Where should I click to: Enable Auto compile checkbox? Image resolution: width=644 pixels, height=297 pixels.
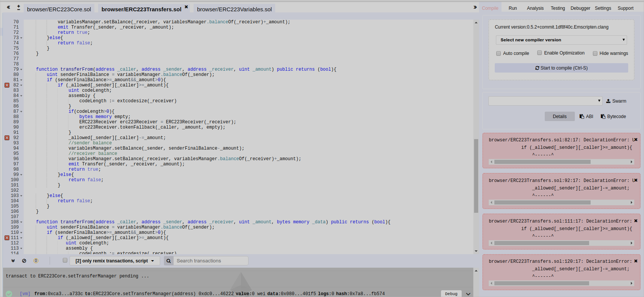(x=499, y=53)
